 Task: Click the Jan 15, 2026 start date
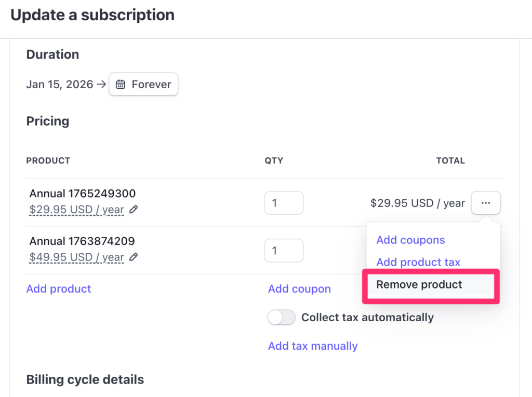(x=60, y=85)
